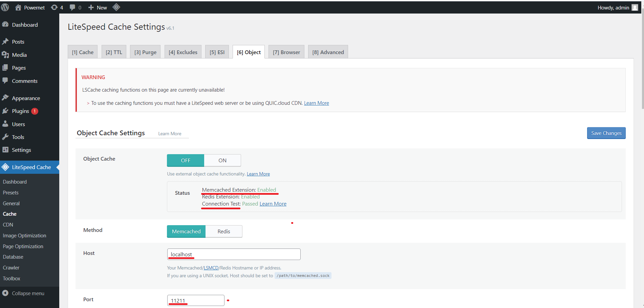Open the LiteSpeed diamond icon in admin bar

pos(116,7)
